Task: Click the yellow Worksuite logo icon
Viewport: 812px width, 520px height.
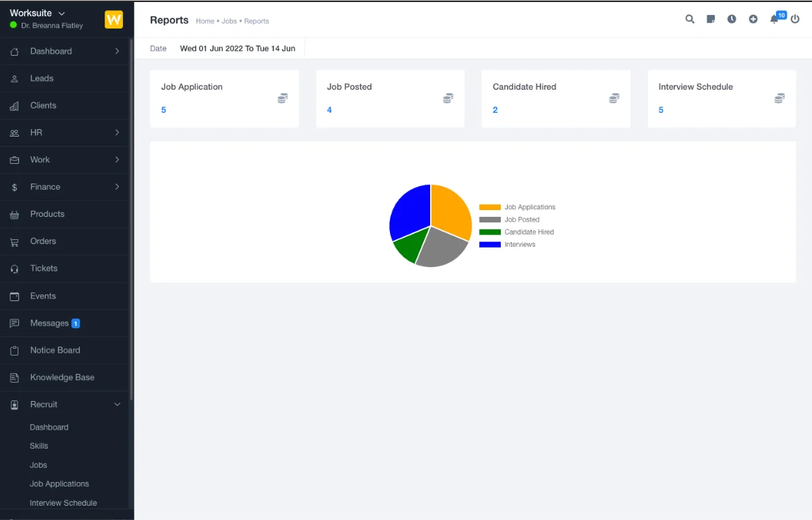Action: pyautogui.click(x=113, y=20)
